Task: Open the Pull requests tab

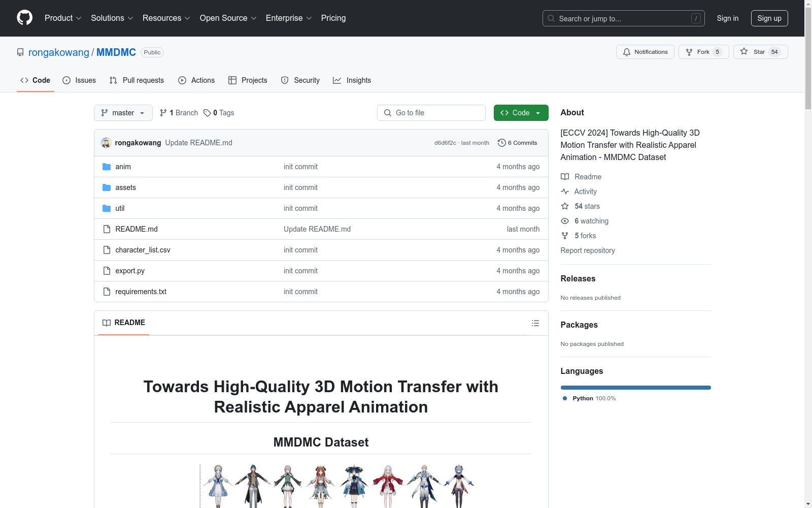Action: click(x=137, y=80)
